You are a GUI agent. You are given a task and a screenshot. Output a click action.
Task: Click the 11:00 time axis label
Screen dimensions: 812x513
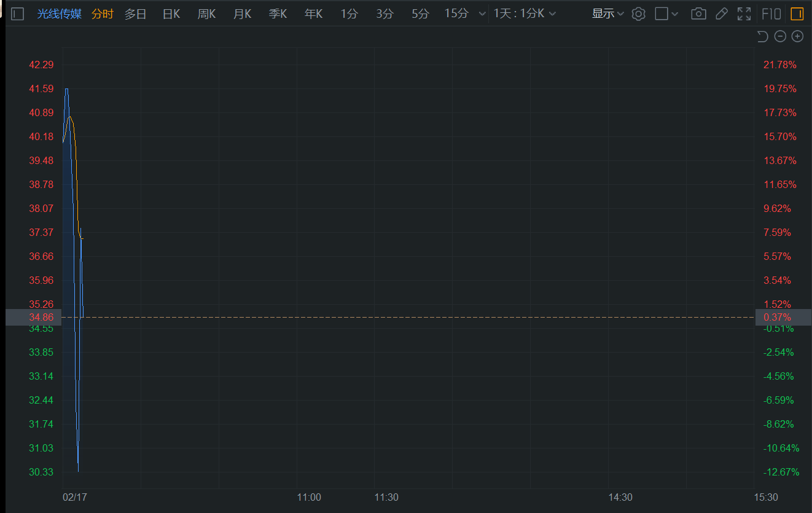coord(309,497)
